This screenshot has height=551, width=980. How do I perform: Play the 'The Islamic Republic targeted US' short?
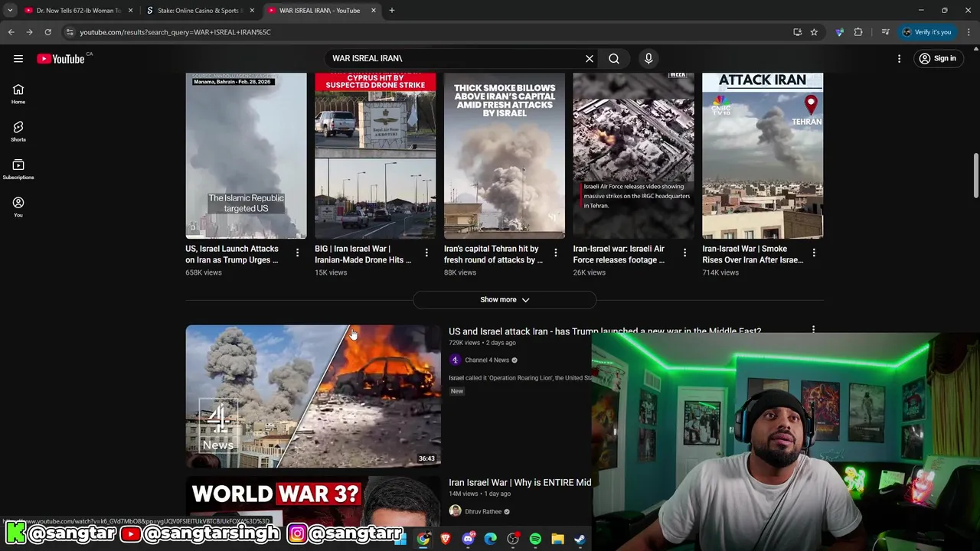(246, 155)
